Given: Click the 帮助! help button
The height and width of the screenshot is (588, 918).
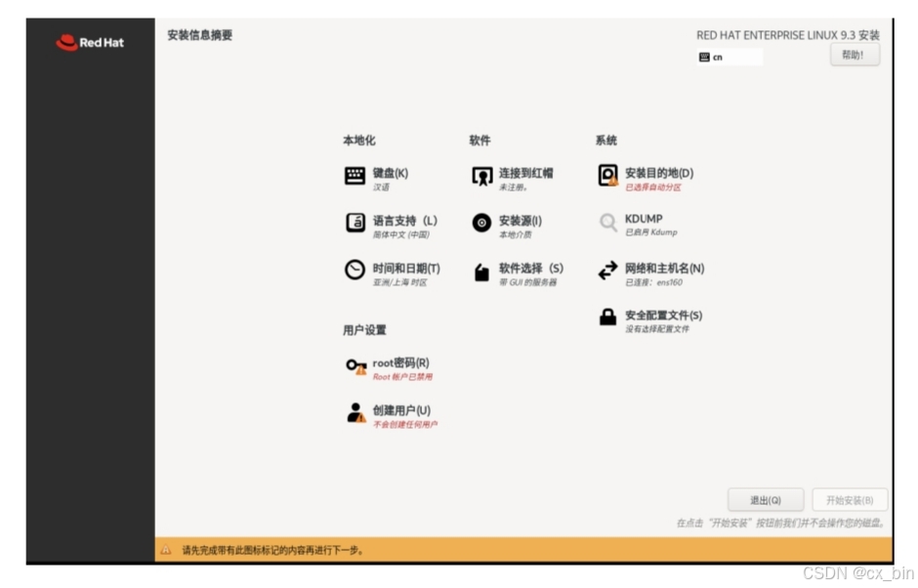Looking at the screenshot, I should pyautogui.click(x=855, y=55).
